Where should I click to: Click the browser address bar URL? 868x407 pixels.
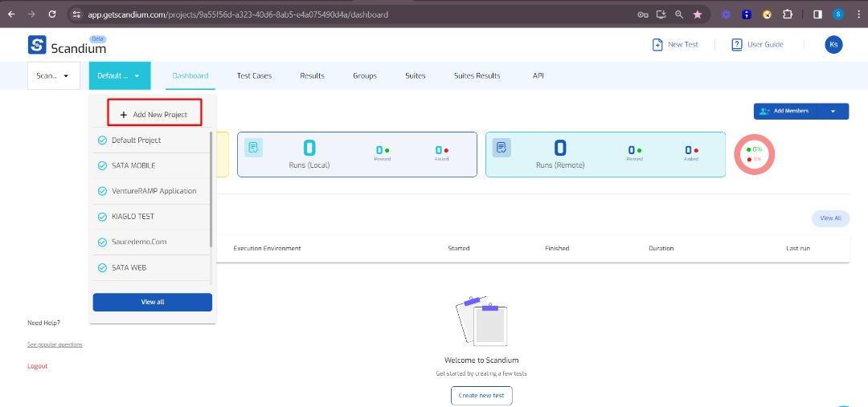pyautogui.click(x=238, y=14)
